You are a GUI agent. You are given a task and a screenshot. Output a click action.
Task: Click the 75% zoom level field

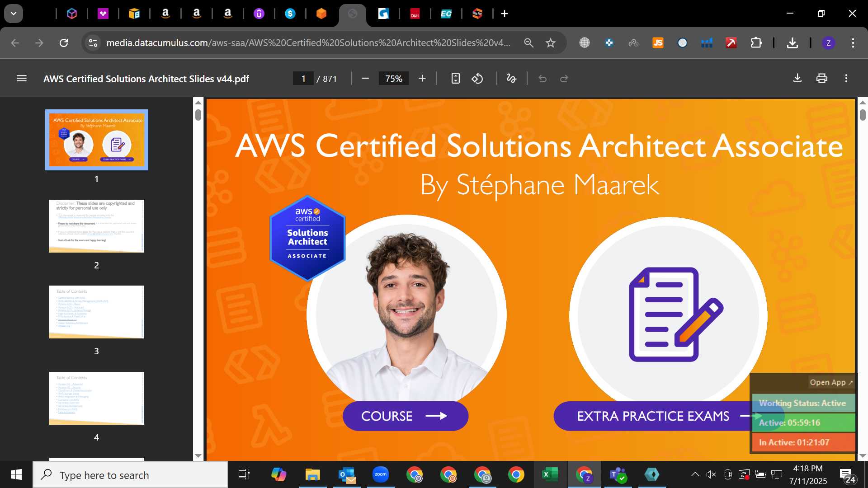(393, 79)
